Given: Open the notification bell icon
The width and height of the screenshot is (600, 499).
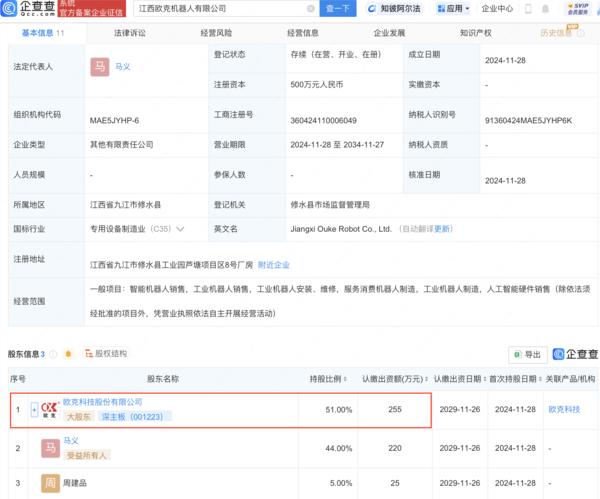Looking at the screenshot, I should tap(545, 8).
